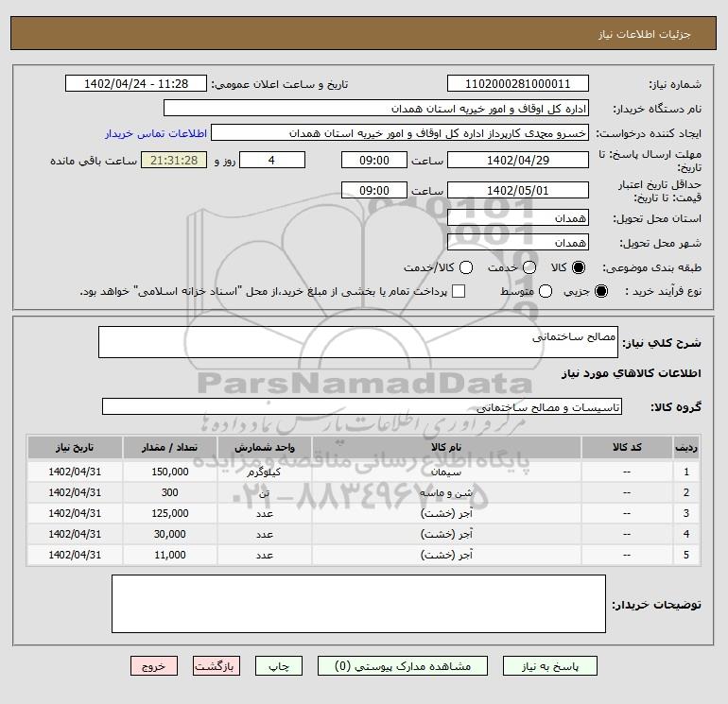
Task: Open the اطلاعات تماس خریدار link
Action: click(x=156, y=133)
